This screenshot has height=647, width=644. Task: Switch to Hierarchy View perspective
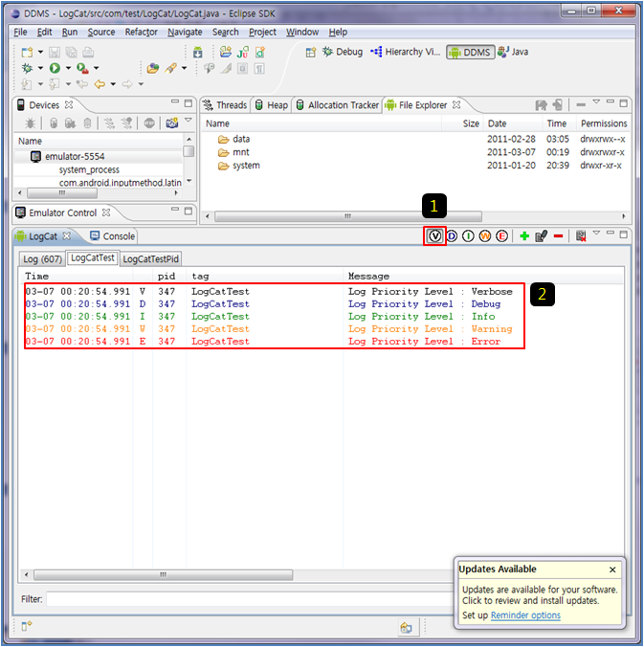pyautogui.click(x=406, y=52)
